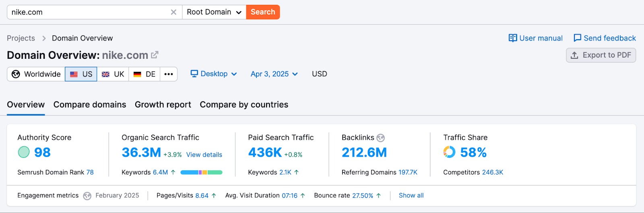Click Pages/Visits 8.64 value

[202, 196]
